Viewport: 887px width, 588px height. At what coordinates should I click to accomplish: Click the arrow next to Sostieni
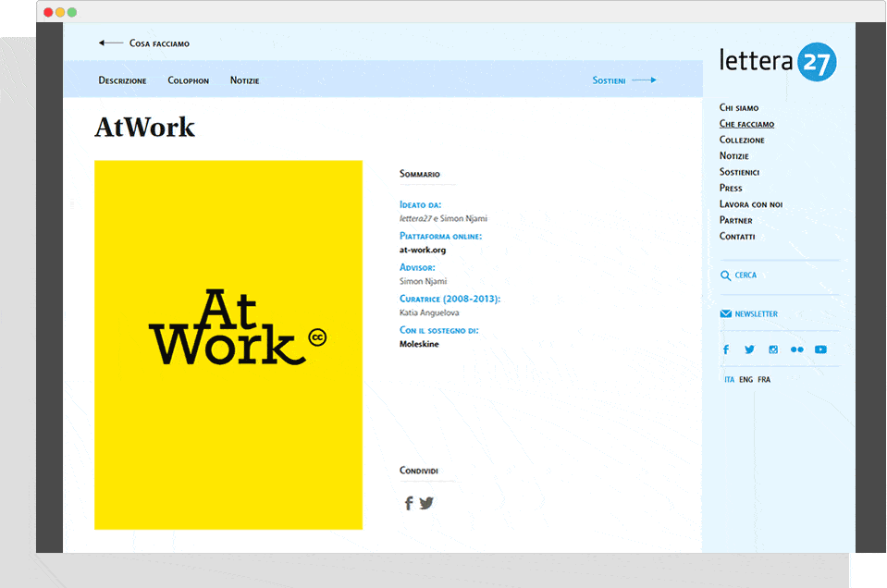tap(645, 80)
